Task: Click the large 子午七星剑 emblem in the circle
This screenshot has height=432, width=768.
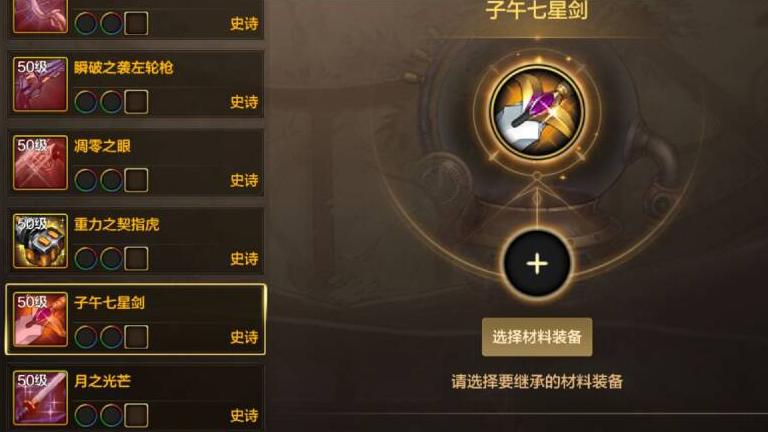Action: click(x=537, y=112)
